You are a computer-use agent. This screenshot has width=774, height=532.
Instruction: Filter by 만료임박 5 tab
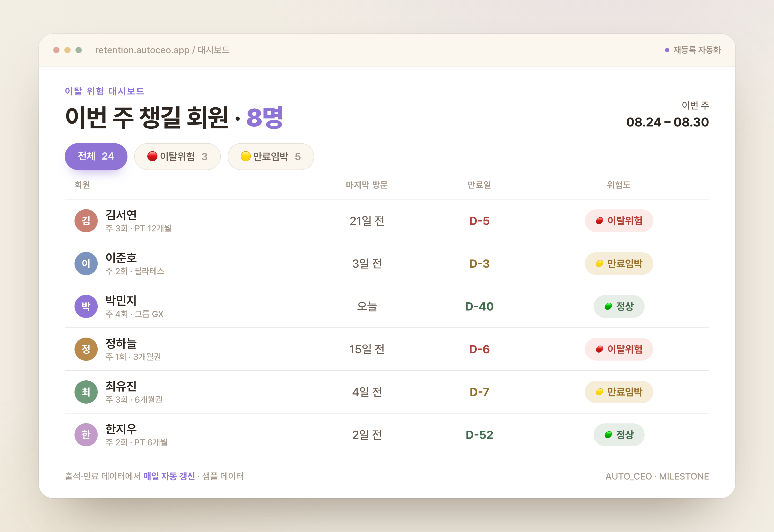[x=271, y=156]
